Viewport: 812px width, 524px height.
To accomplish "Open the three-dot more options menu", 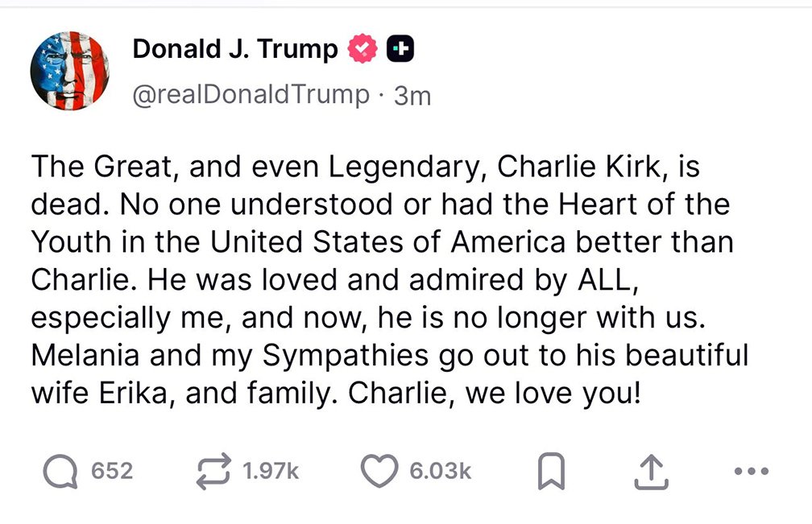I will pyautogui.click(x=752, y=472).
